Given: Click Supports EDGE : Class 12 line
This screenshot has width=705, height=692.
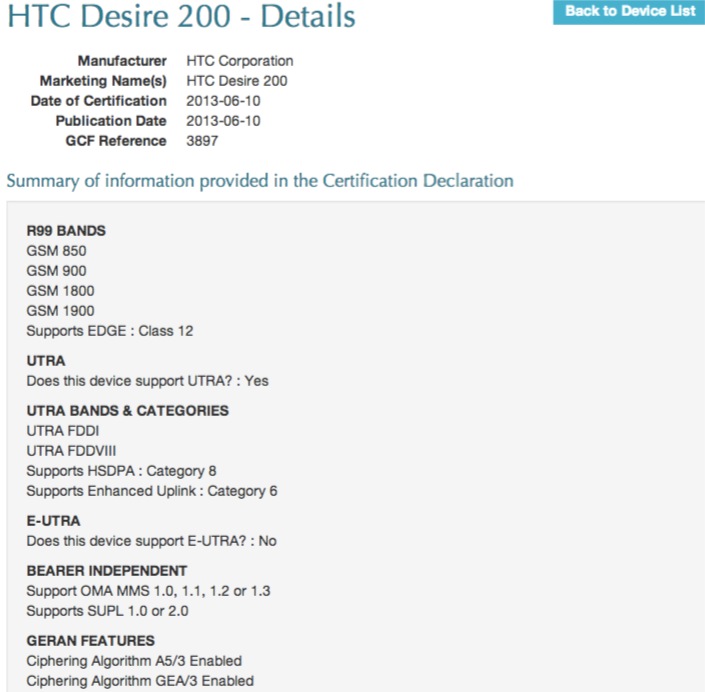Looking at the screenshot, I should tap(110, 331).
